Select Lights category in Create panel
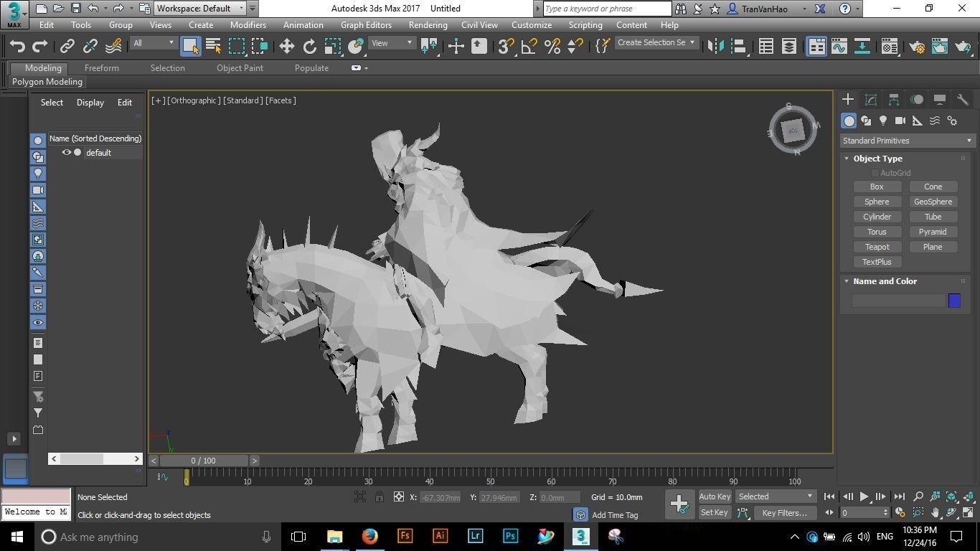Image resolution: width=980 pixels, height=551 pixels. (883, 121)
